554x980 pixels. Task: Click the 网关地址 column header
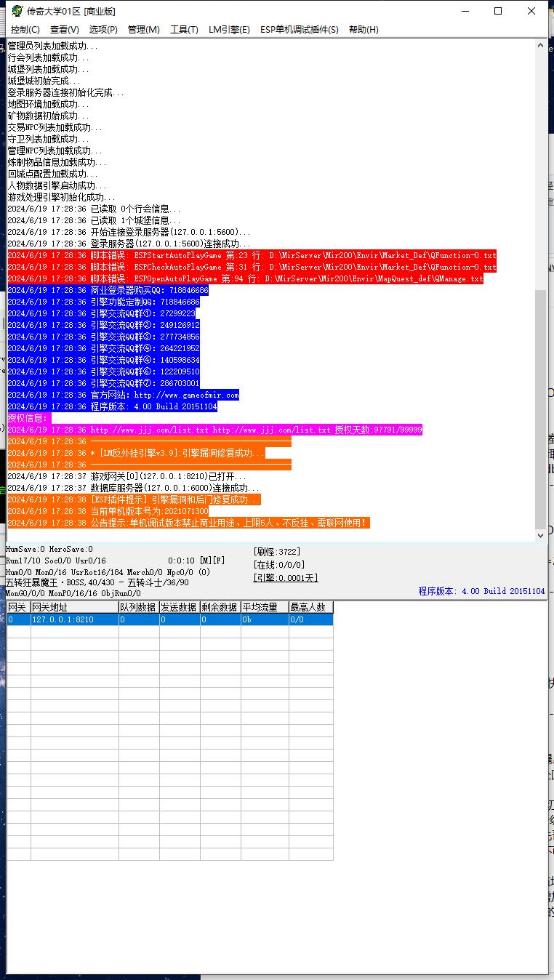tap(74, 607)
